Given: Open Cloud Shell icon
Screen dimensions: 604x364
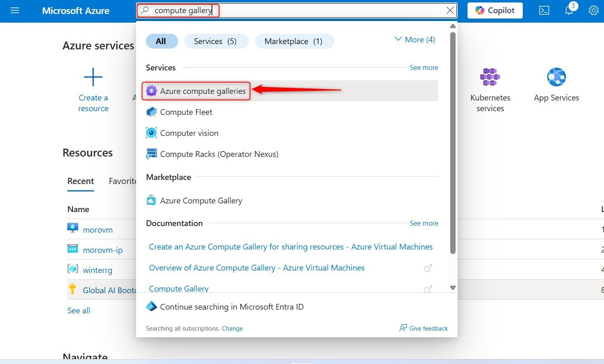Looking at the screenshot, I should tap(544, 10).
